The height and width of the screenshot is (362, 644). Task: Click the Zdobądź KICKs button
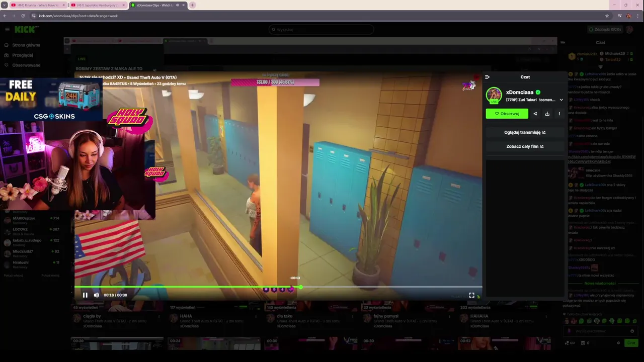605,30
